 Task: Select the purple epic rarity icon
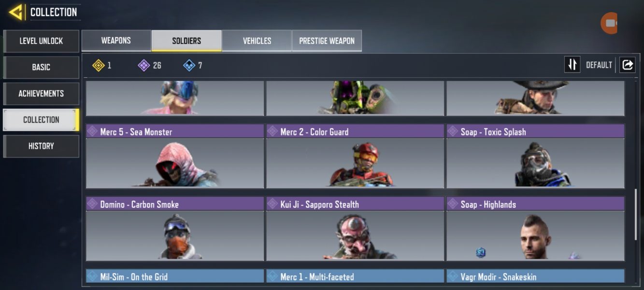144,65
